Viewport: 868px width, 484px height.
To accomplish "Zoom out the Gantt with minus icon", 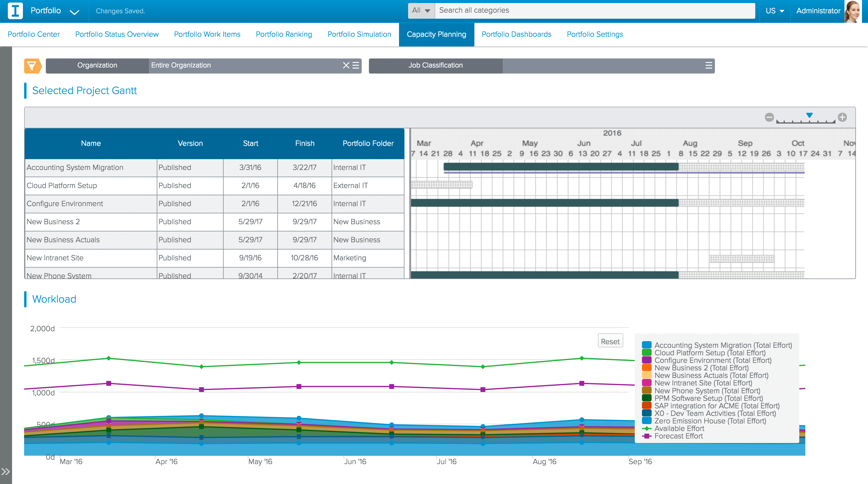I will [x=769, y=117].
